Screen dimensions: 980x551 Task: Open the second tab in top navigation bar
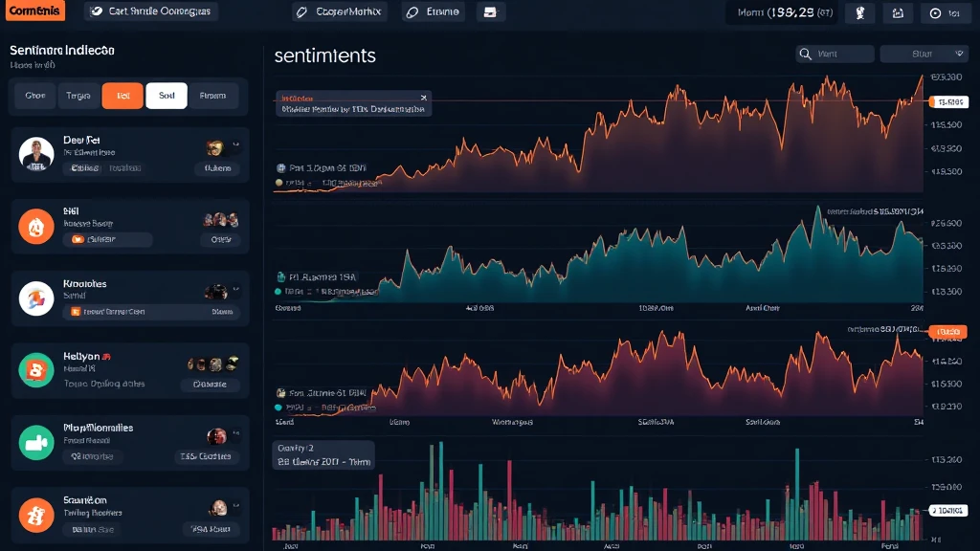point(337,12)
